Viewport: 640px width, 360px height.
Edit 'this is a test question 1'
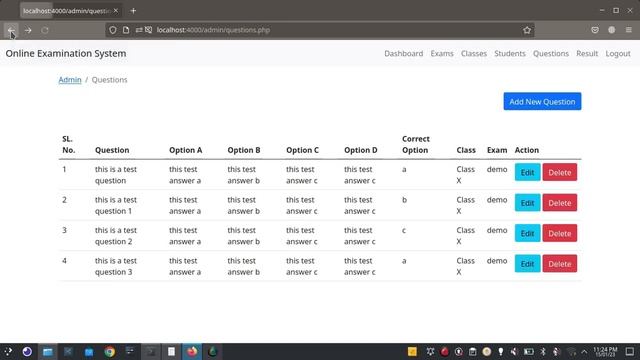pyautogui.click(x=527, y=203)
